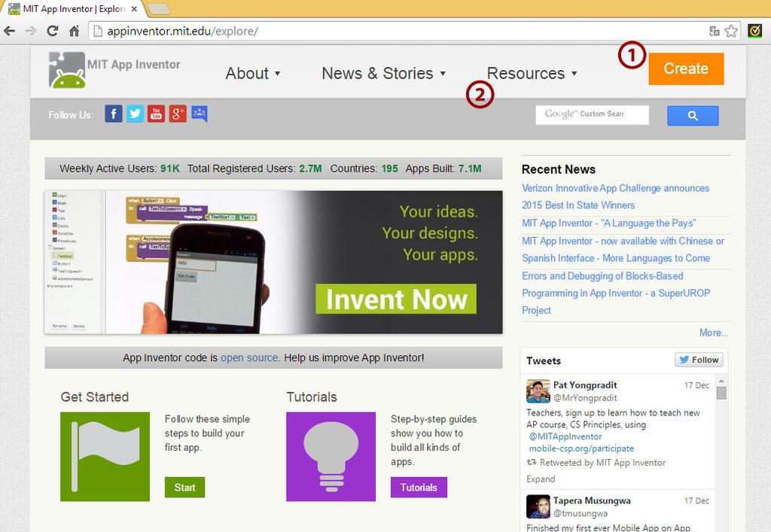The image size is (771, 532).
Task: Go to browser home page icon
Action: click(74, 32)
